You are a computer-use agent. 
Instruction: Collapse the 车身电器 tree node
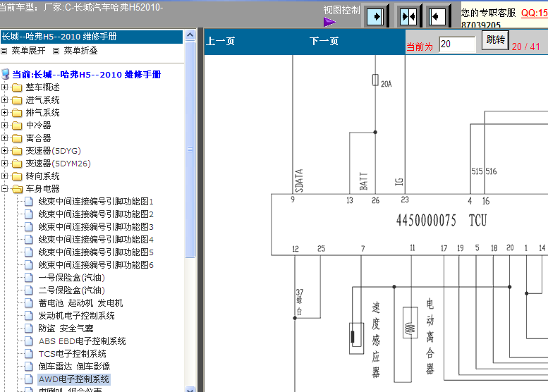pos(4,189)
